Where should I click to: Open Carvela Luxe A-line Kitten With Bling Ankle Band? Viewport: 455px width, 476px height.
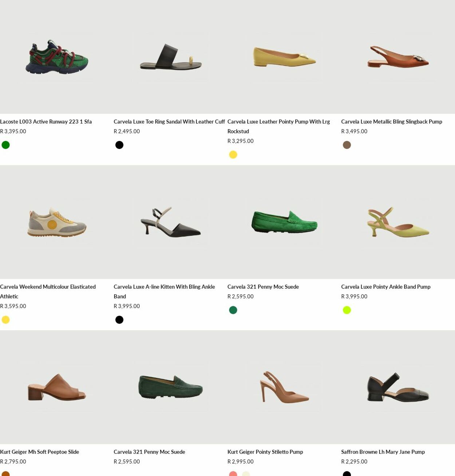pyautogui.click(x=164, y=291)
